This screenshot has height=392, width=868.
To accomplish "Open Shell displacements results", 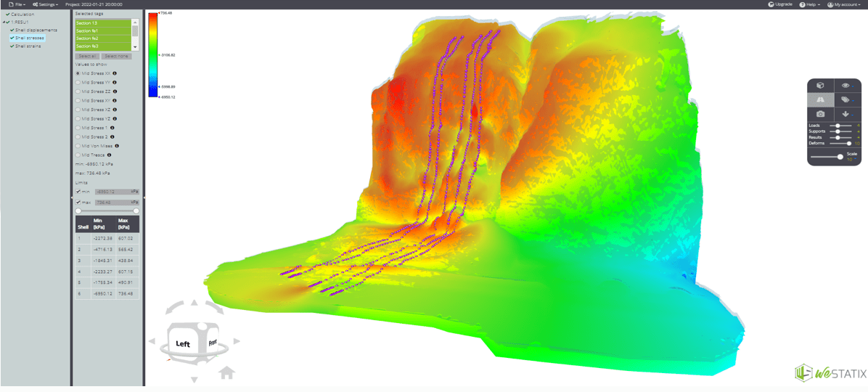I will tap(36, 30).
